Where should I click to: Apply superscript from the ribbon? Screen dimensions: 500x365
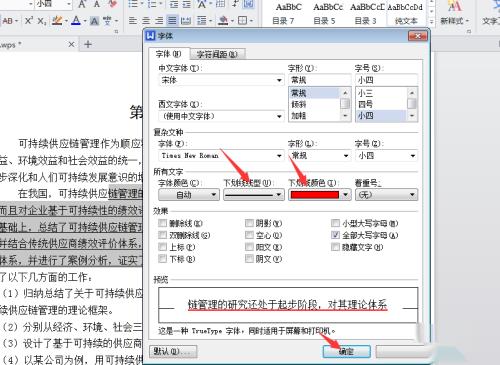[29, 21]
